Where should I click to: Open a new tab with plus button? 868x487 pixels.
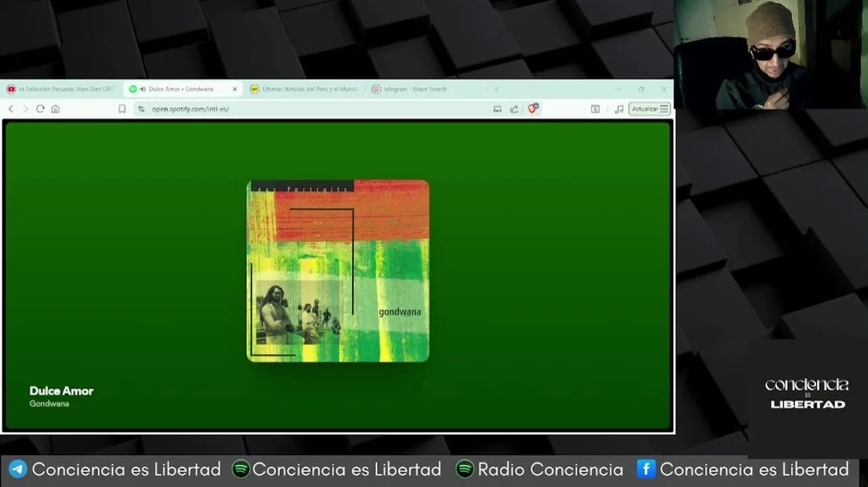pos(496,89)
